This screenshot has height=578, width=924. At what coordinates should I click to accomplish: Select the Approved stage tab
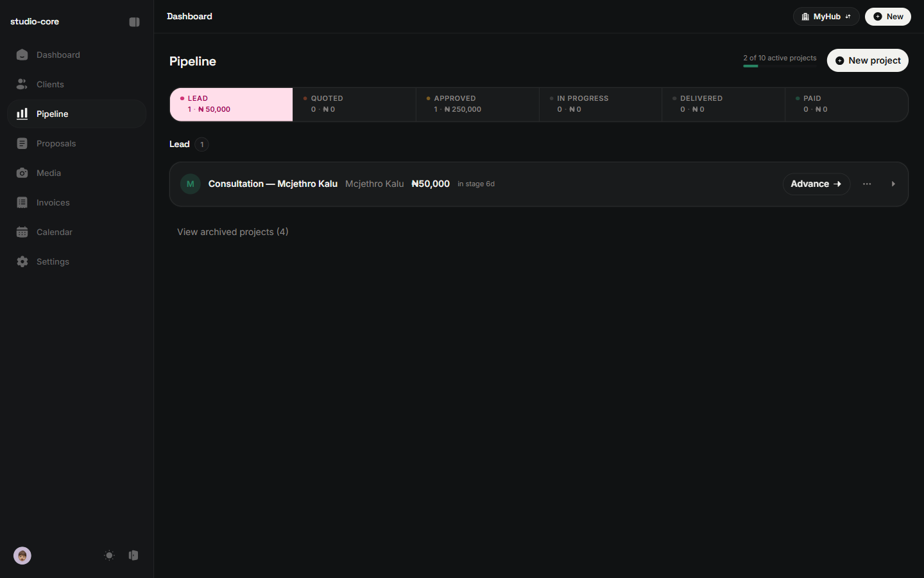(x=477, y=104)
